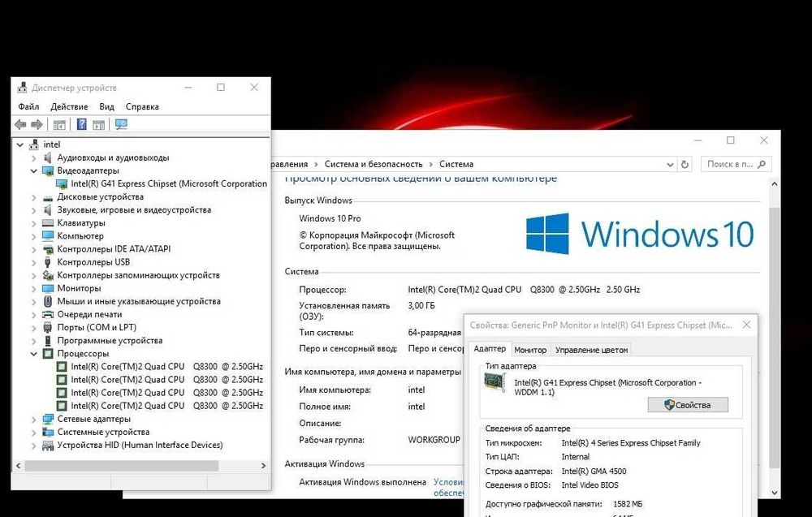Click the Мыши и иные указывающие устройства icon
The width and height of the screenshot is (812, 517).
tap(48, 301)
